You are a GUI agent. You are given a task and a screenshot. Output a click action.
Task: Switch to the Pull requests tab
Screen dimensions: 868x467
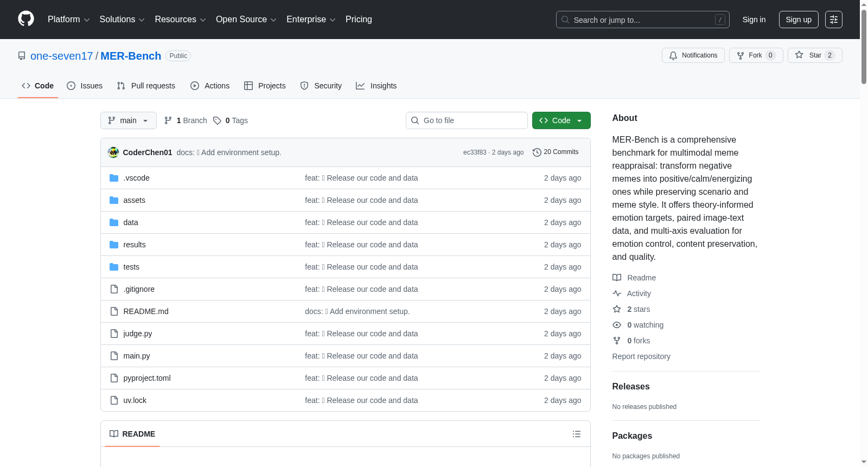click(146, 86)
